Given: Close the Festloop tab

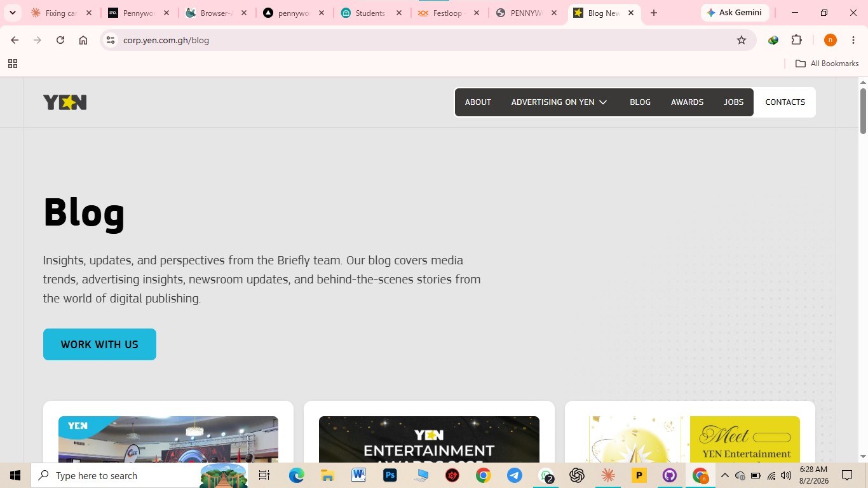Looking at the screenshot, I should (x=477, y=13).
